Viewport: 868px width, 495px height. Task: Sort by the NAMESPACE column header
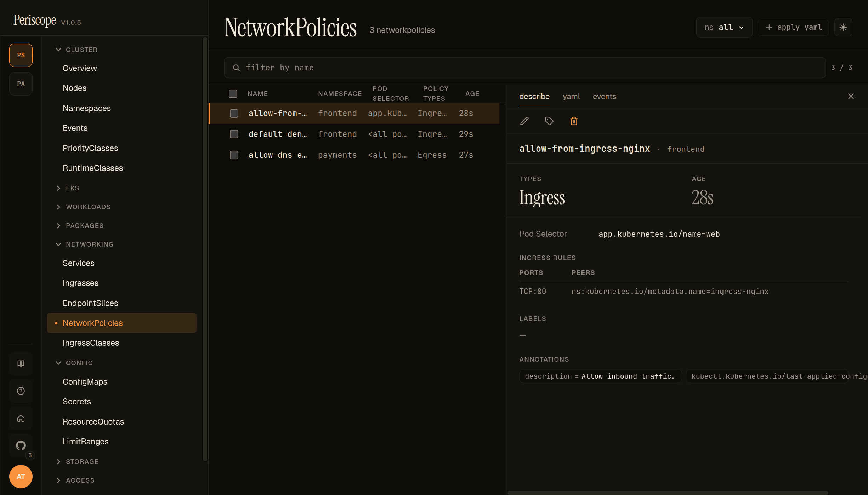tap(340, 94)
